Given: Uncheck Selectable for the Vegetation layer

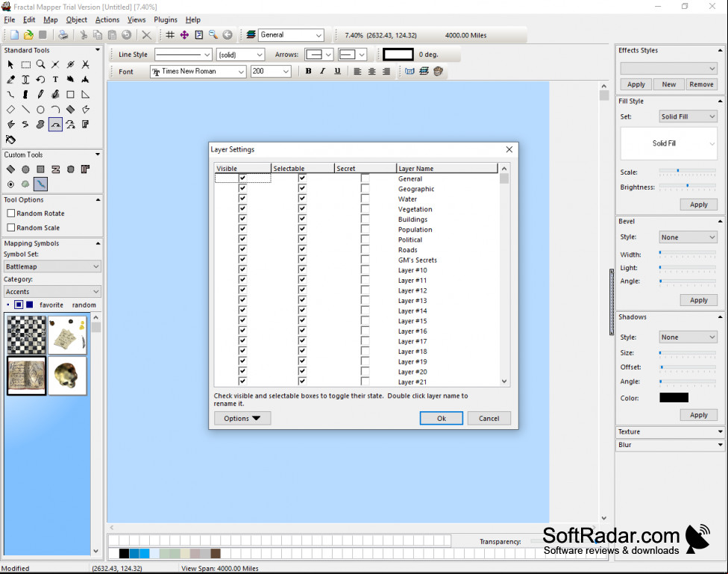Looking at the screenshot, I should click(x=302, y=209).
